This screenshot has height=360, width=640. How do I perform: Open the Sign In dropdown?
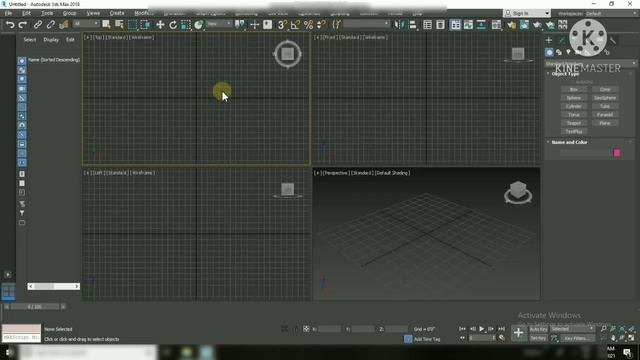coord(527,13)
